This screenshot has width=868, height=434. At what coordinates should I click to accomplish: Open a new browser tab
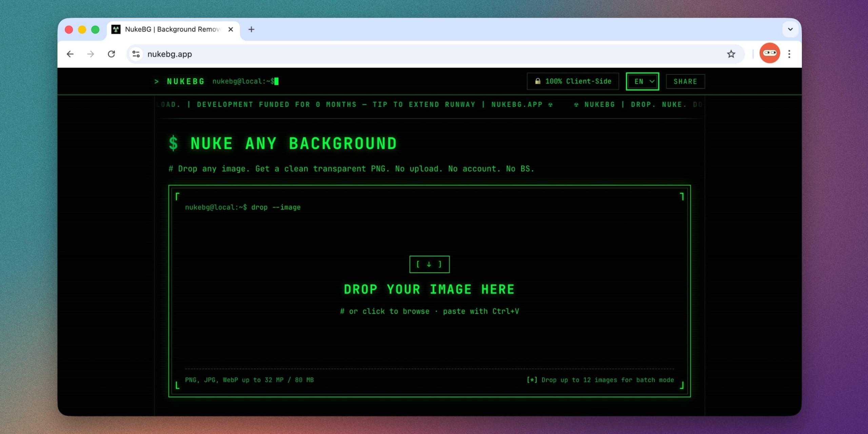[x=251, y=29]
